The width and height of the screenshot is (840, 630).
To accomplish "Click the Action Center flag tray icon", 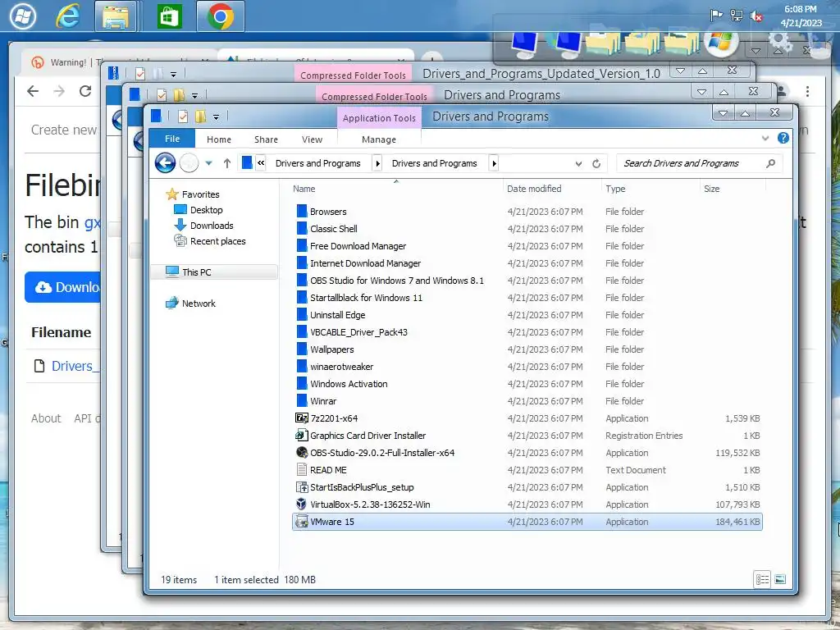I will [x=716, y=16].
